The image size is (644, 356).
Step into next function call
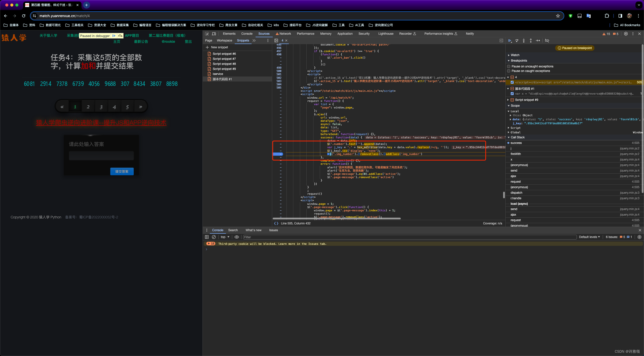524,41
